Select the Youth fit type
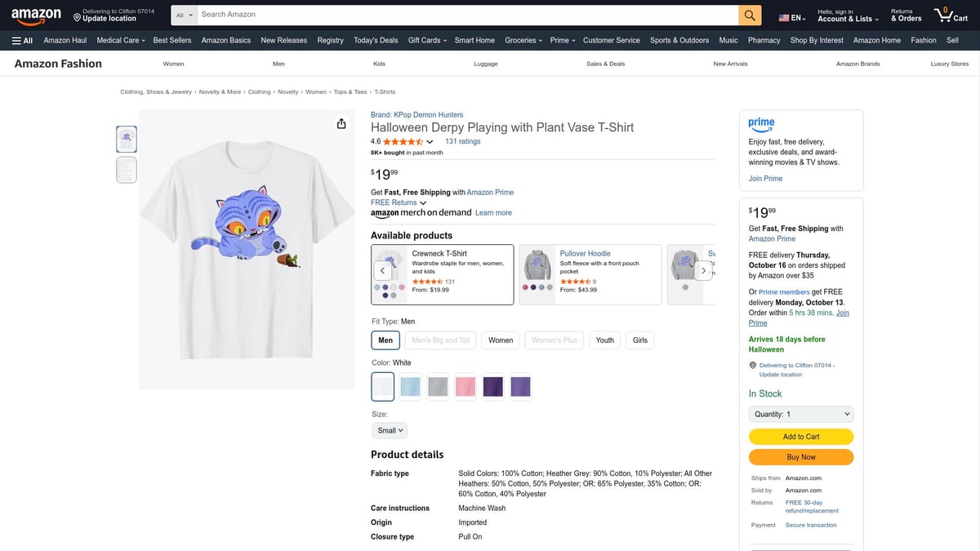 [x=604, y=340]
